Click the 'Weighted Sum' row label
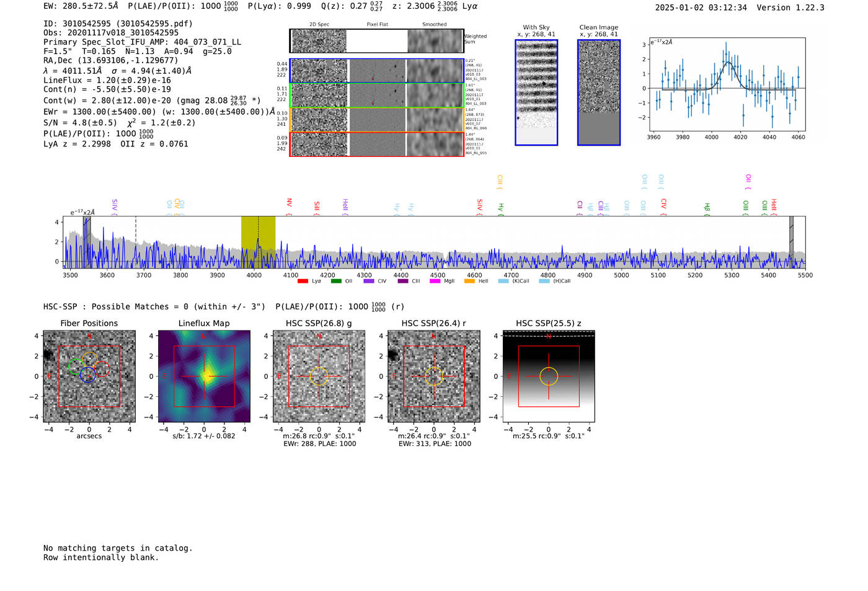The image size is (868, 591). [476, 39]
